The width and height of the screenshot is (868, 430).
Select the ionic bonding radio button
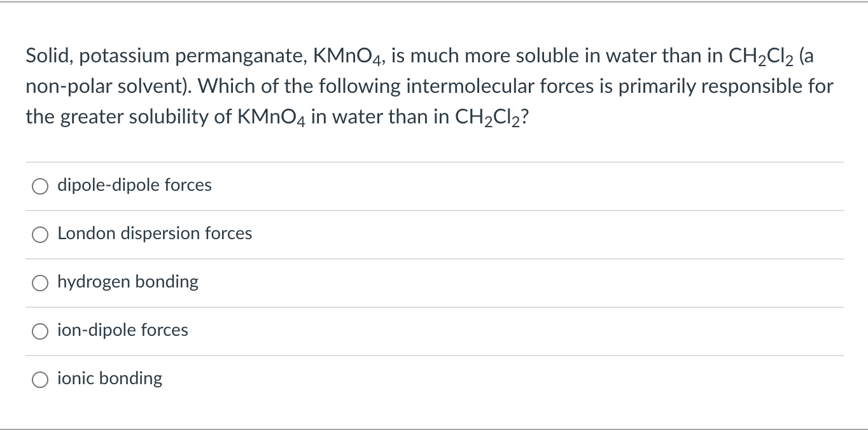click(40, 379)
